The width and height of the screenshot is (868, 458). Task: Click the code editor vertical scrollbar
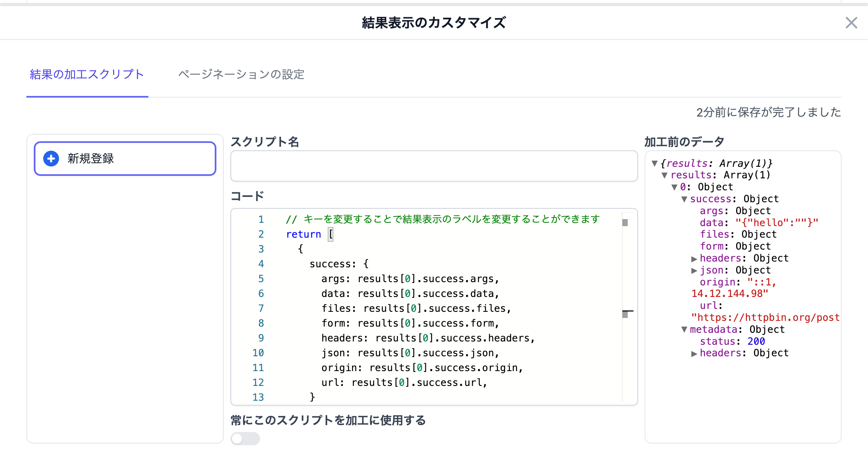(628, 307)
